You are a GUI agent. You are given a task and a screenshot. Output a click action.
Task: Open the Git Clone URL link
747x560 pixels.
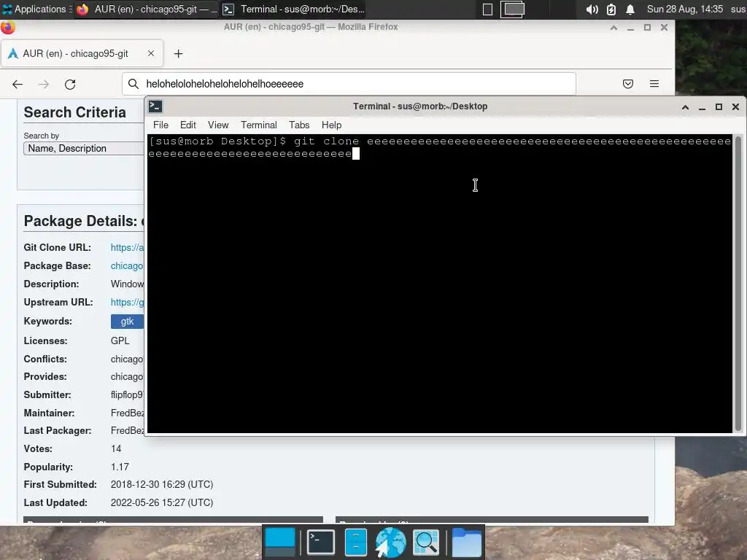(x=127, y=248)
